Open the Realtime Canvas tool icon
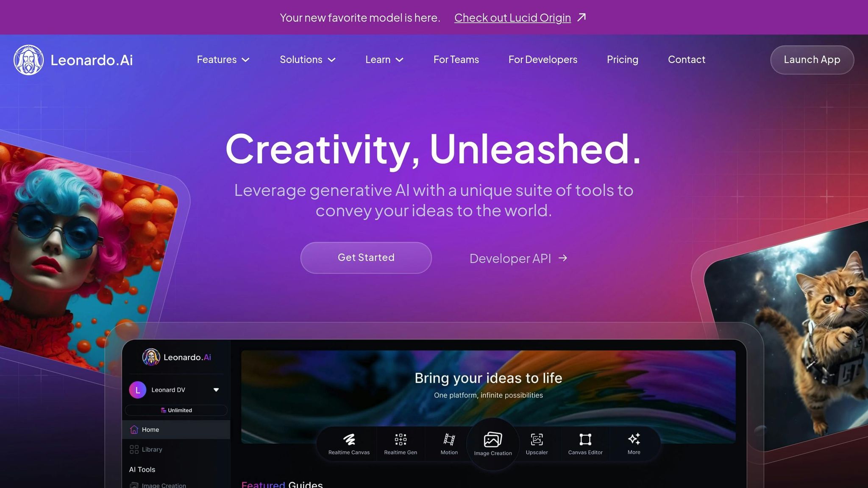868x488 pixels. (349, 439)
